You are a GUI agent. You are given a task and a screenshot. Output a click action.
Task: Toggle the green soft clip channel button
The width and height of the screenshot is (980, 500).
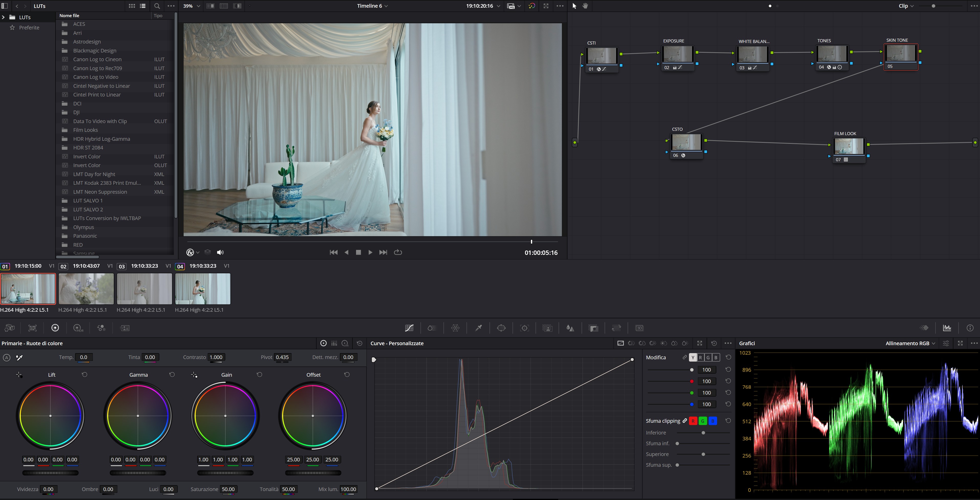tap(703, 421)
